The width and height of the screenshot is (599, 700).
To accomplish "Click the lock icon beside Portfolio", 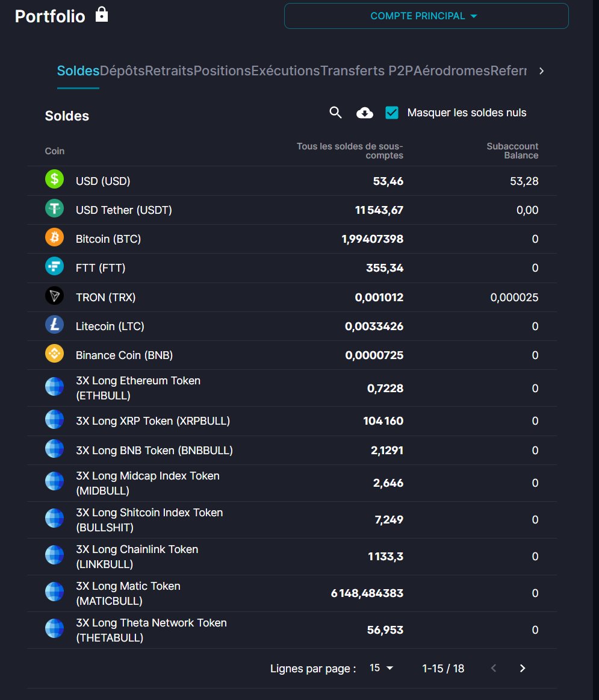I will click(x=102, y=14).
